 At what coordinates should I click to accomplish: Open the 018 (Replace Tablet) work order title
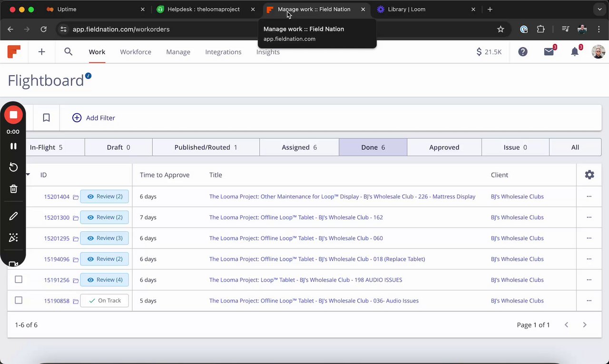pyautogui.click(x=317, y=259)
